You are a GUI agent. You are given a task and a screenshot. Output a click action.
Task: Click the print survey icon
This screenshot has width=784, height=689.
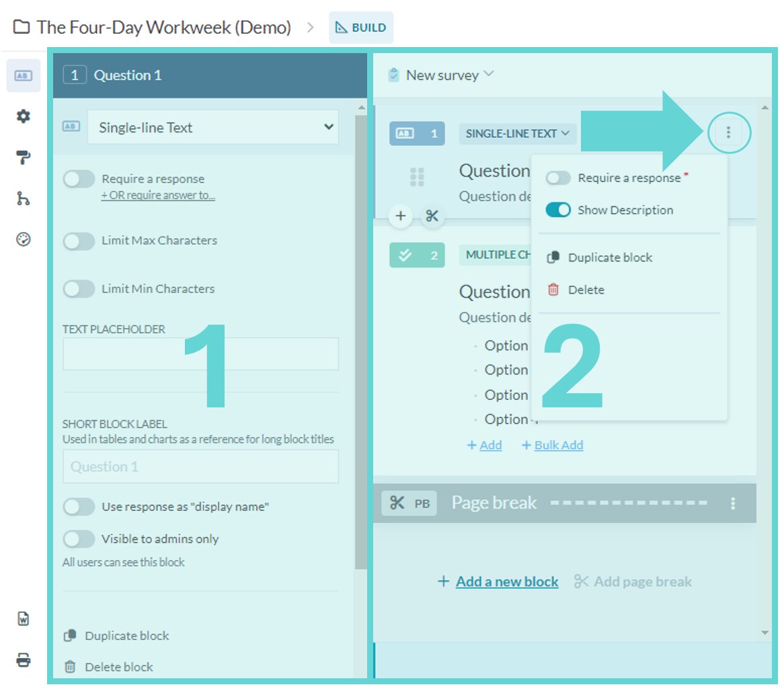[x=23, y=660]
